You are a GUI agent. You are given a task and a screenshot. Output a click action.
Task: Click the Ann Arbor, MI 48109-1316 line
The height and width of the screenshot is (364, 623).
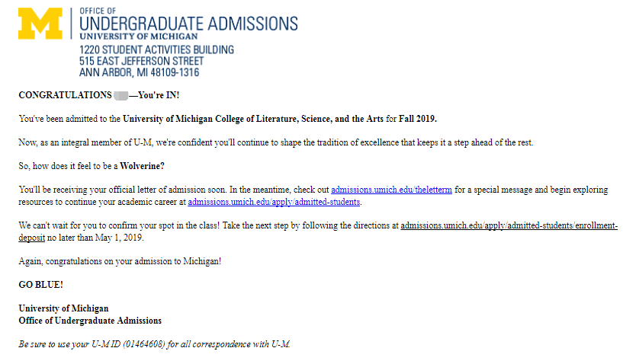(x=139, y=72)
